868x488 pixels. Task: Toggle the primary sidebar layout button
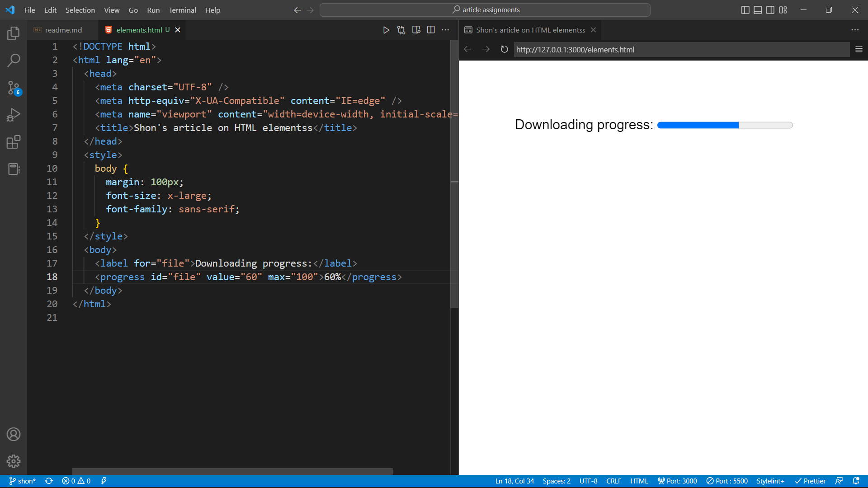coord(745,10)
